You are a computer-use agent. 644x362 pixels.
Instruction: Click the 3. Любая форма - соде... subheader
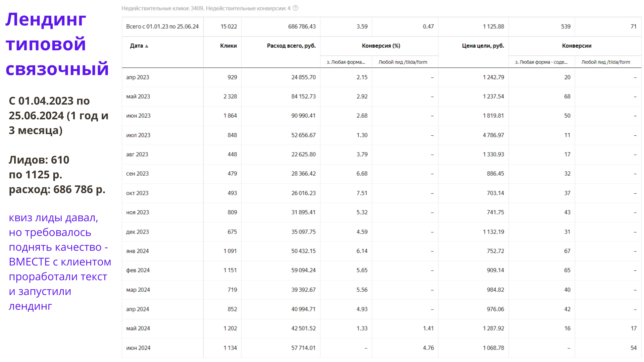[x=541, y=62]
